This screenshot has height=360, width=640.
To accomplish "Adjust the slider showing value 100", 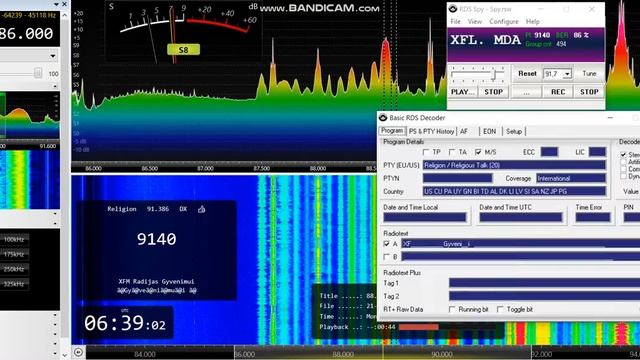I will point(38,73).
